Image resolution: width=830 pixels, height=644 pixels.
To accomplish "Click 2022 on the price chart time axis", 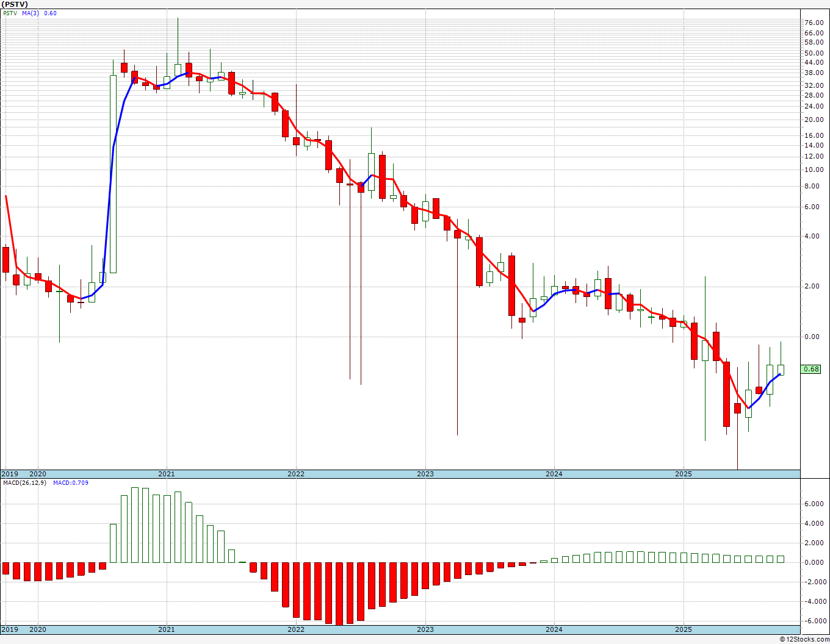I will 296,474.
